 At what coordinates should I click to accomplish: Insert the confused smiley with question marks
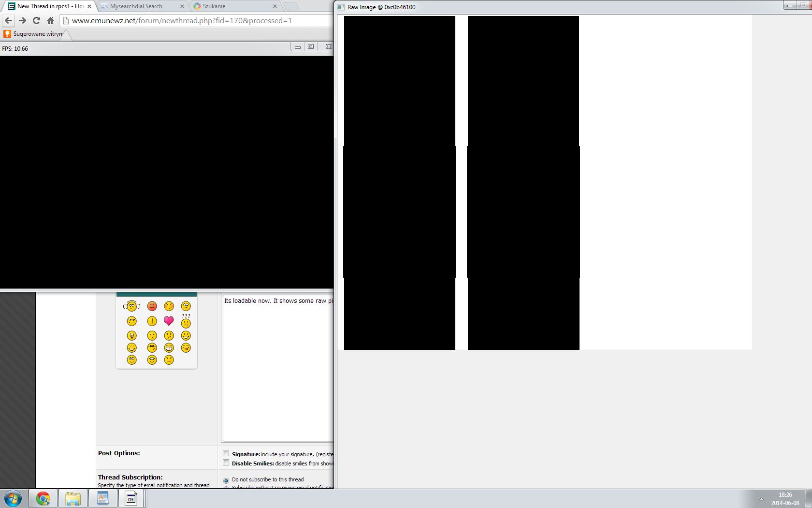click(186, 321)
